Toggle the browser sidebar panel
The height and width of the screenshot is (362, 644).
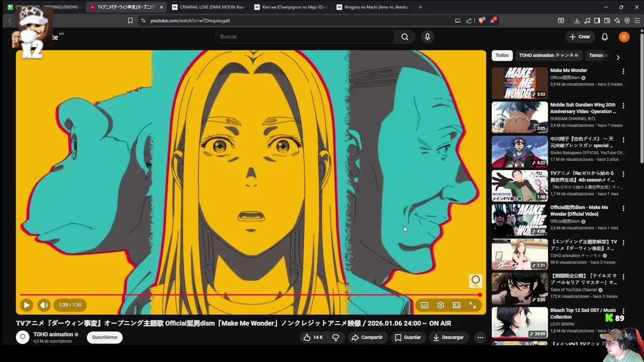click(597, 21)
